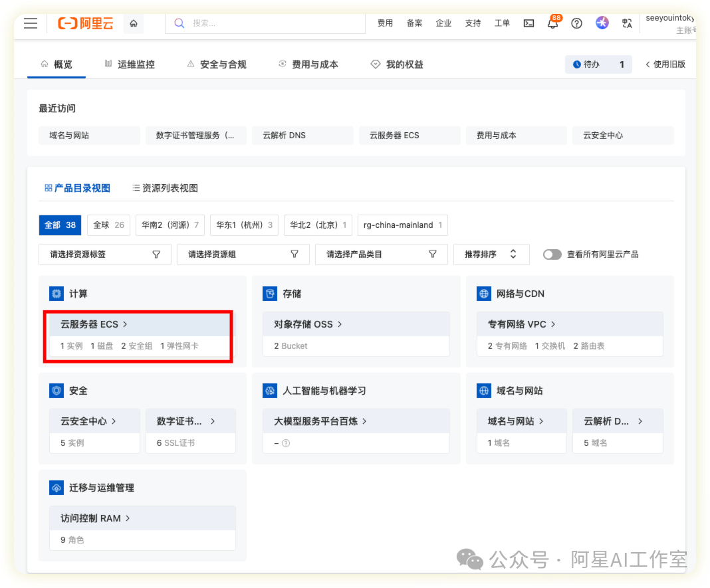Viewport: 710px width, 588px height.
Task: Switch to 概览 tab
Action: pyautogui.click(x=57, y=64)
